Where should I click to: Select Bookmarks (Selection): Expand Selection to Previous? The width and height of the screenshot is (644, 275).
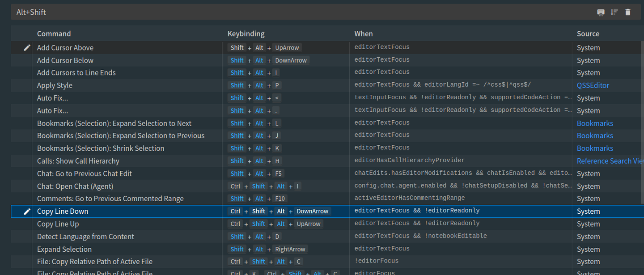(121, 136)
